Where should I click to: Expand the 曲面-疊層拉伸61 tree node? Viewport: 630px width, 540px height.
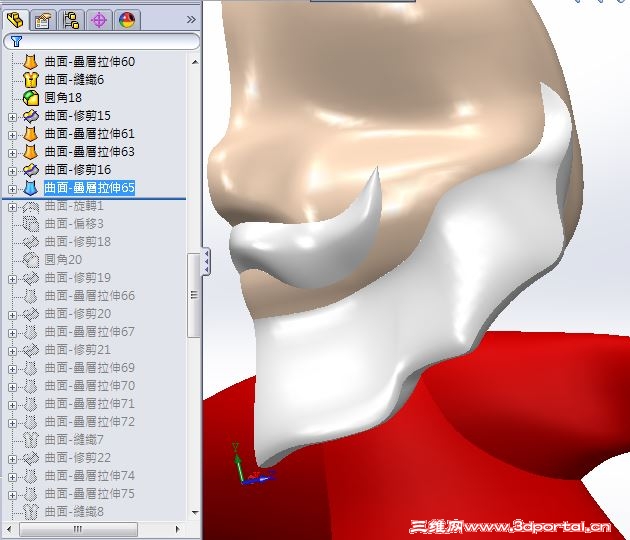click(12, 135)
